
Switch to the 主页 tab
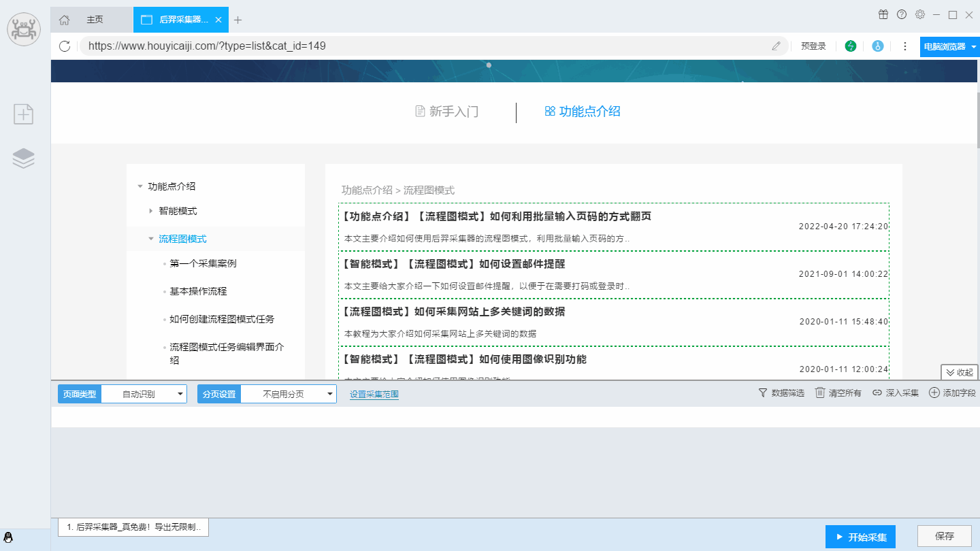[x=95, y=20]
